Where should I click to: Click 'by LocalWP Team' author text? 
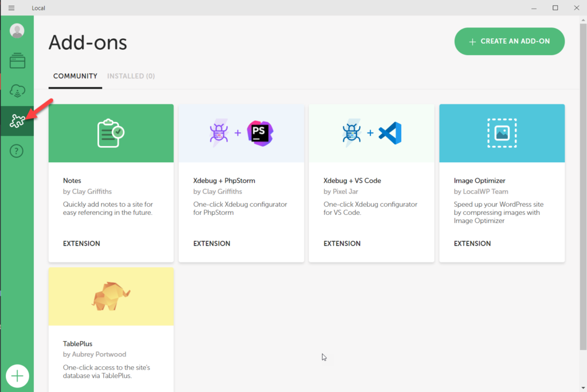[481, 191]
